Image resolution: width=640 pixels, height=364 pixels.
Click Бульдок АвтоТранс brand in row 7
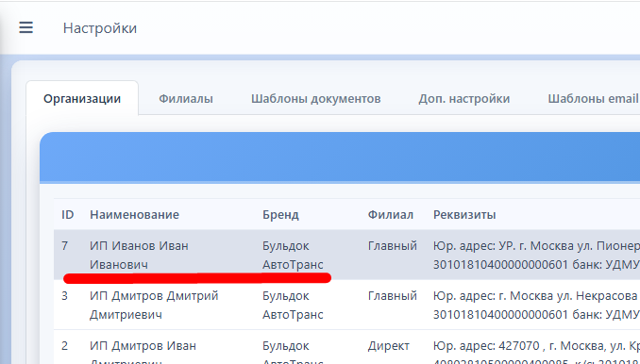(293, 256)
